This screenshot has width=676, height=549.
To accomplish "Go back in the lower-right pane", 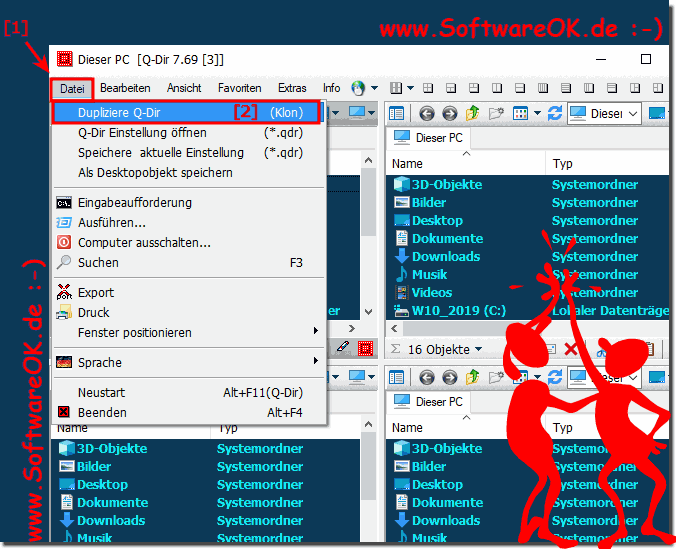I will (x=427, y=378).
